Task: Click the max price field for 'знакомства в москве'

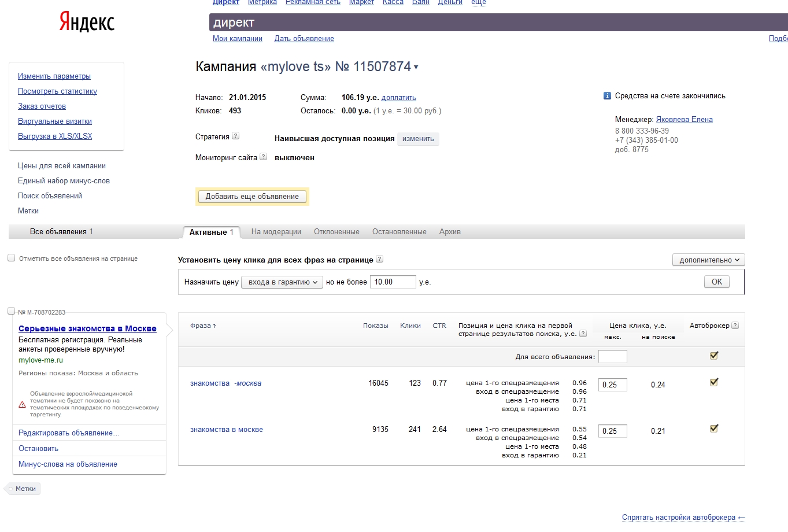Action: point(613,431)
